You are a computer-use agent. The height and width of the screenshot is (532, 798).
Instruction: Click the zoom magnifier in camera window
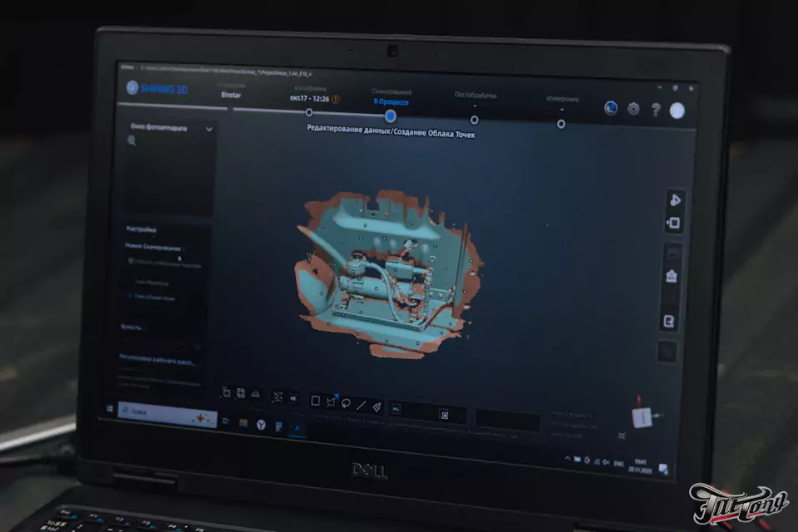click(132, 140)
